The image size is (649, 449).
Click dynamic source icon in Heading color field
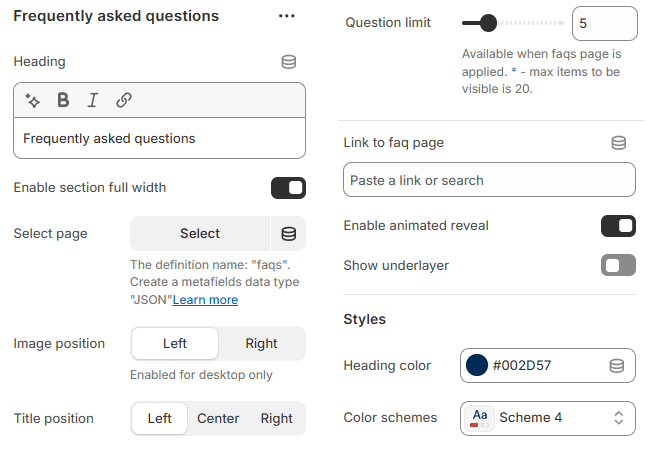click(x=616, y=366)
